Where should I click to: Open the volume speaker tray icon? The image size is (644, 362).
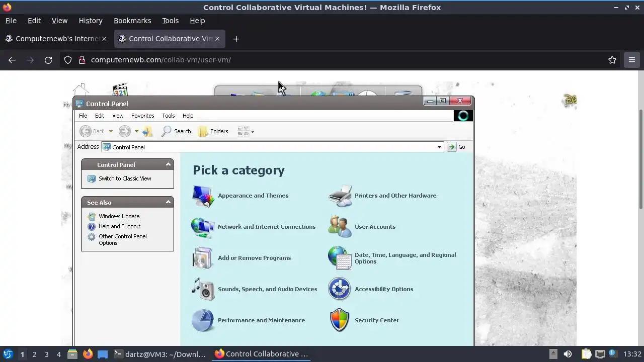click(x=568, y=354)
